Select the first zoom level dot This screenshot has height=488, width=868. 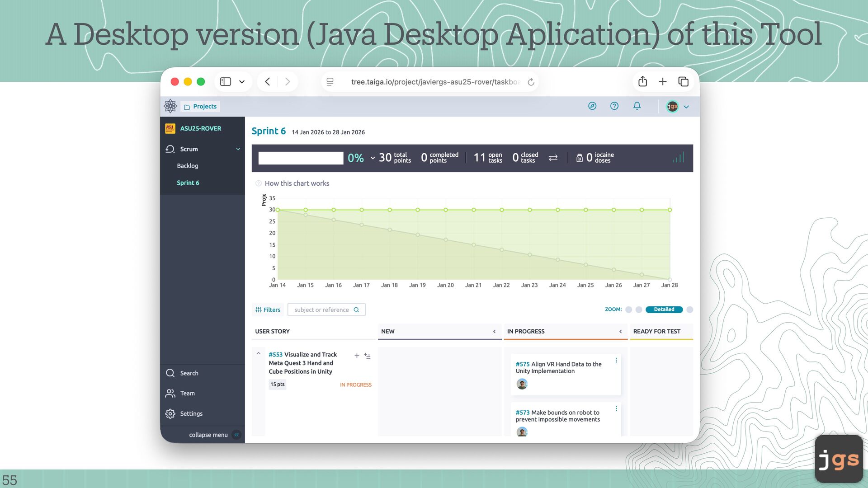[x=628, y=310]
